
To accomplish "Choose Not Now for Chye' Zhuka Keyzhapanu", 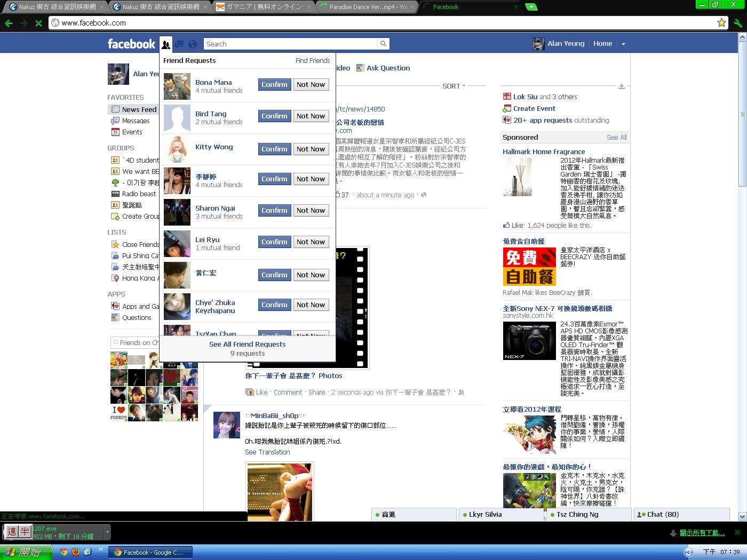I will pos(311,305).
